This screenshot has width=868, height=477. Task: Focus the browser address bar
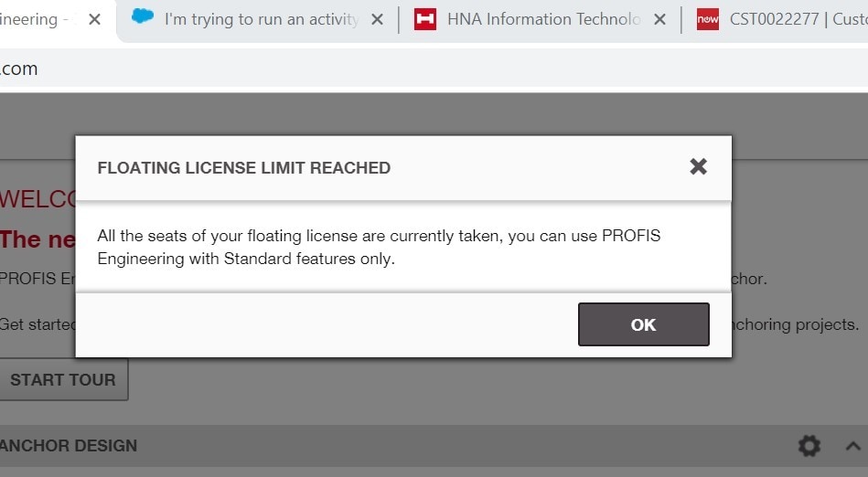click(x=434, y=69)
